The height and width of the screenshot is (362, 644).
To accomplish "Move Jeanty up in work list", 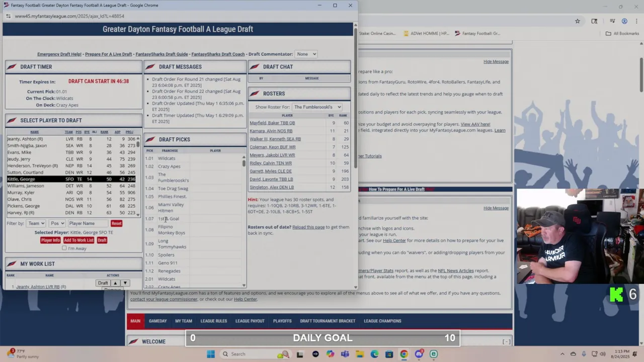I will 115,283.
